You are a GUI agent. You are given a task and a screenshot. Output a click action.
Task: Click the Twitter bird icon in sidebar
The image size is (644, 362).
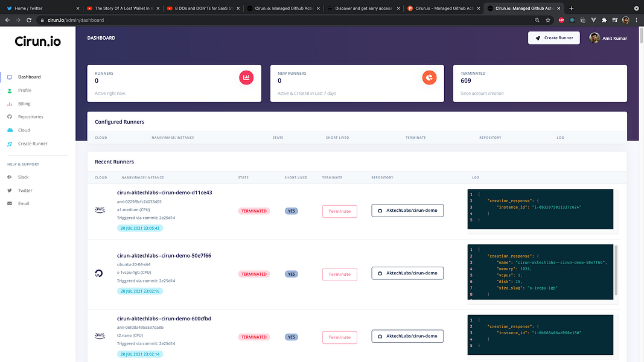pos(10,191)
